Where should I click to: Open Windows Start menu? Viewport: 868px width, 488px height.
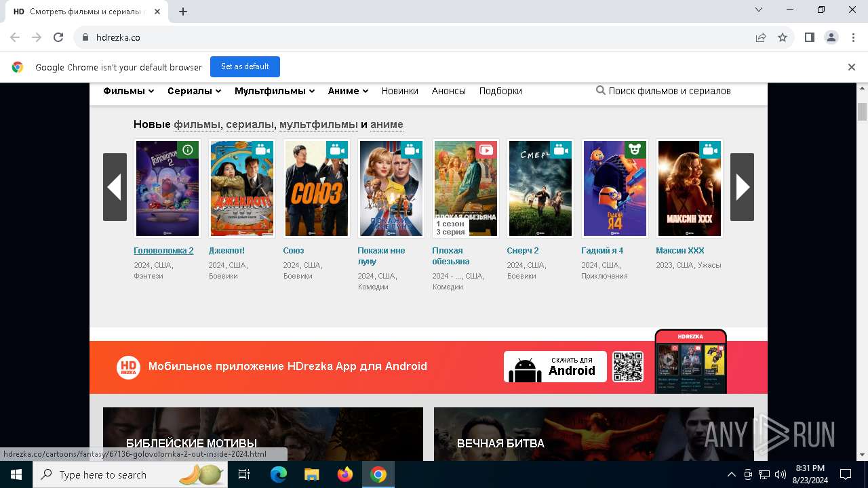pos(16,474)
